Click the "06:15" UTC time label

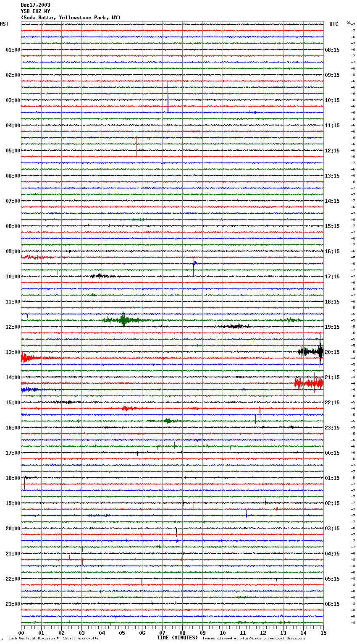(332, 604)
